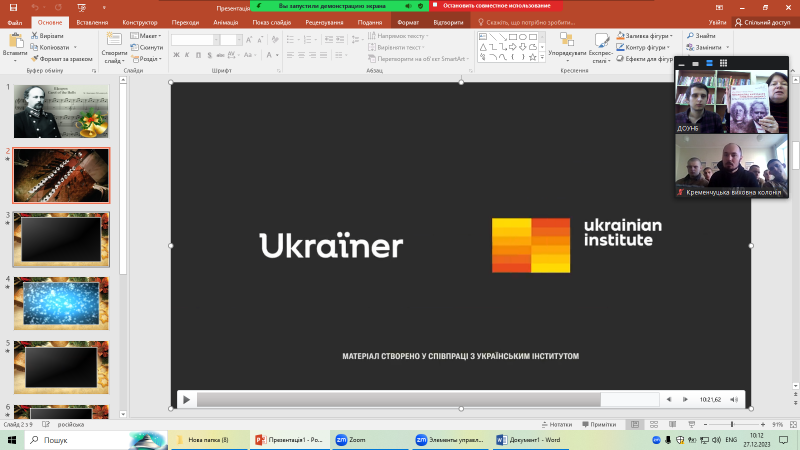Increase font size icon
The width and height of the screenshot is (800, 450).
(x=249, y=40)
